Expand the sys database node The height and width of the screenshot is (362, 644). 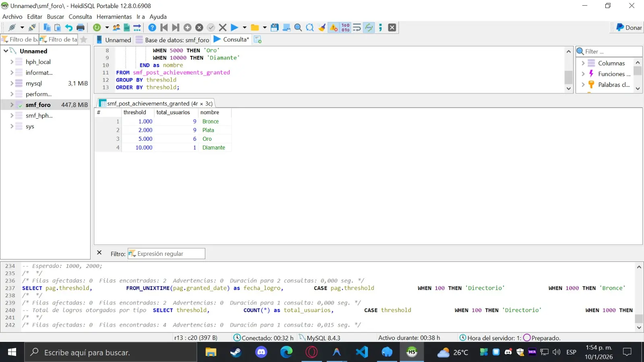click(12, 126)
